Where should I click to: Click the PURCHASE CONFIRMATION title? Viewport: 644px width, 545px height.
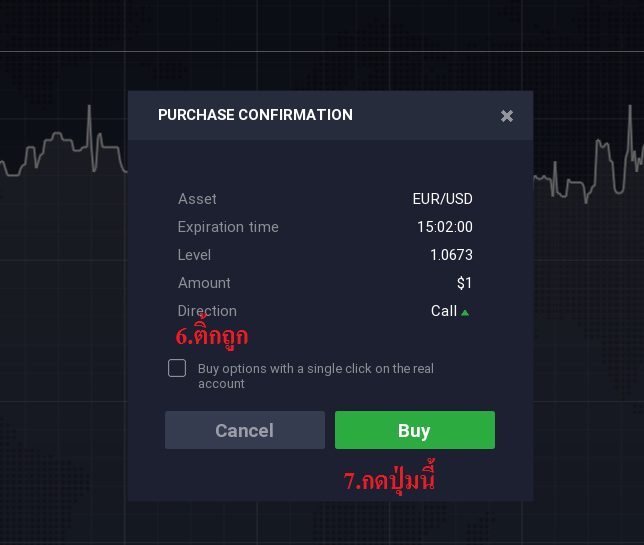(255, 115)
